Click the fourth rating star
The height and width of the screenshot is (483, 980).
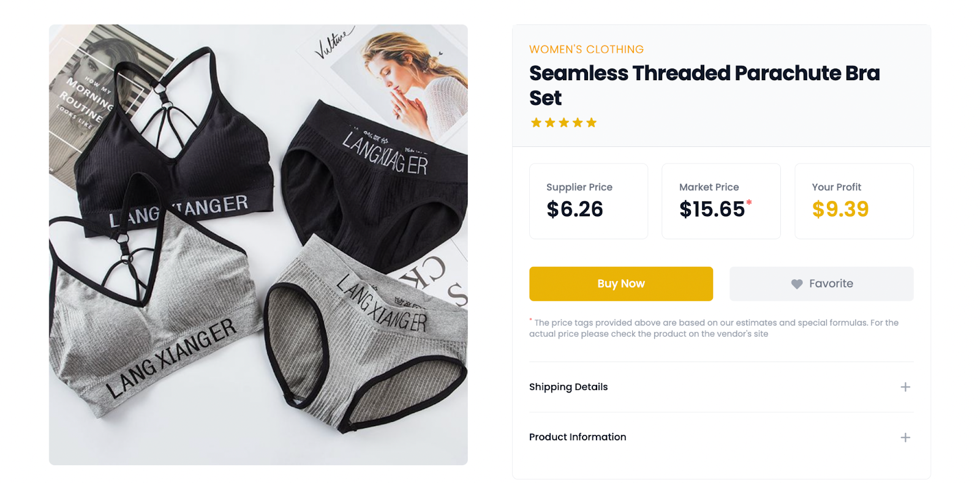[578, 122]
